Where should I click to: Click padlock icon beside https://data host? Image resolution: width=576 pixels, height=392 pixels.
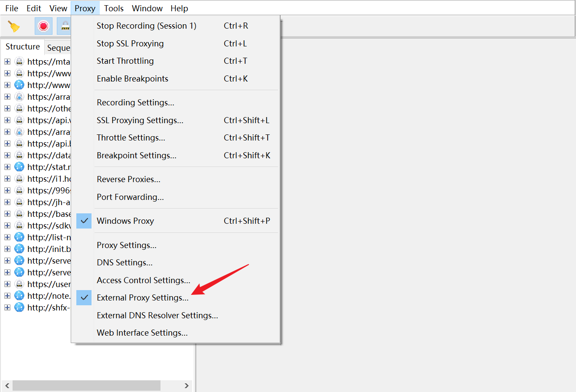[x=19, y=155]
